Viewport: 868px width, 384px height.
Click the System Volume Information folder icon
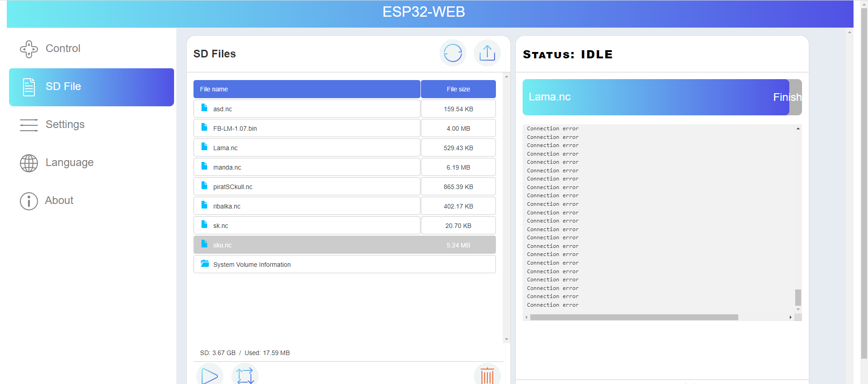coord(205,264)
